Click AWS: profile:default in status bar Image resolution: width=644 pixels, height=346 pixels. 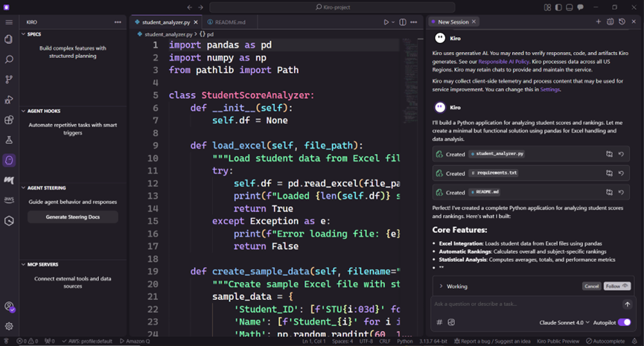tap(86, 341)
